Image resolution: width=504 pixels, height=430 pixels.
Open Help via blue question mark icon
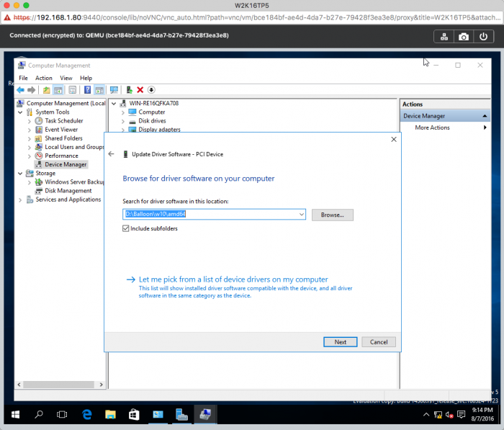tap(87, 90)
